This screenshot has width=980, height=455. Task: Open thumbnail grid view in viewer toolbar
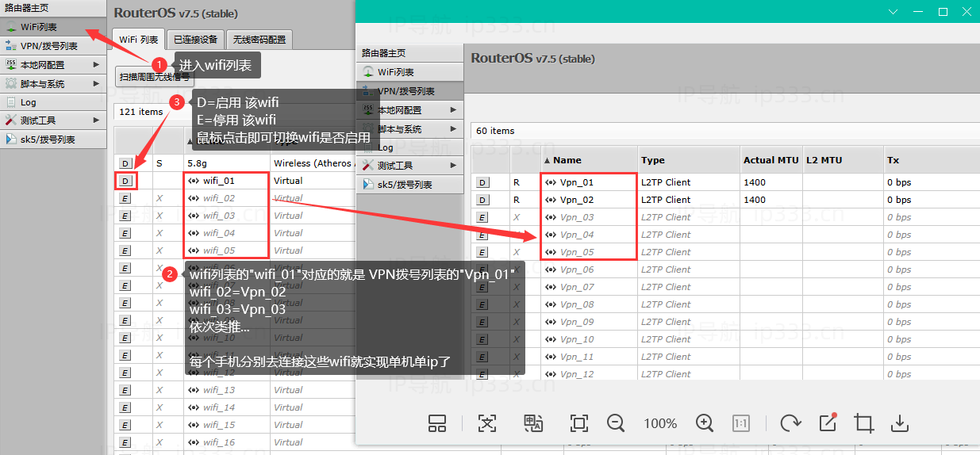437,423
